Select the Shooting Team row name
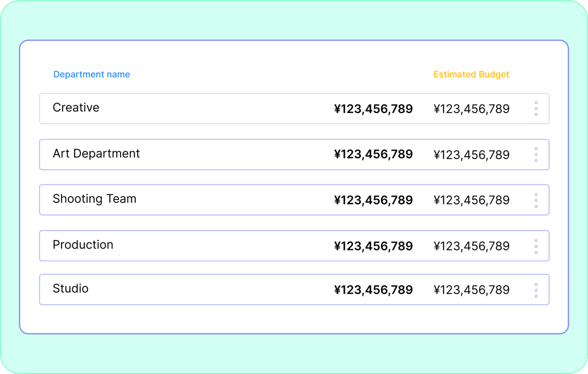Screen dimensions: 588x374 click(x=94, y=199)
